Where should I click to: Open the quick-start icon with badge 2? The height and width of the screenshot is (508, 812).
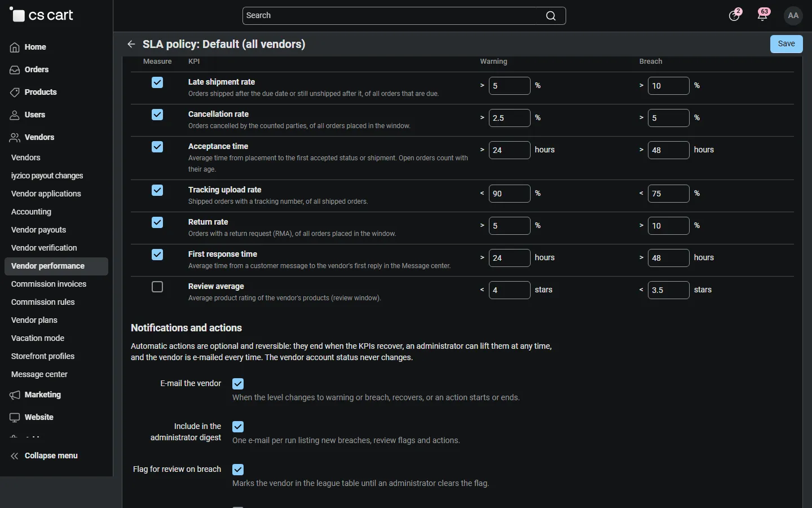734,15
